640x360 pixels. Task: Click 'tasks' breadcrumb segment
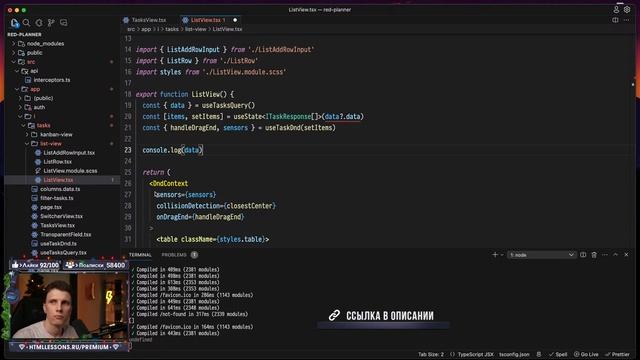click(172, 29)
